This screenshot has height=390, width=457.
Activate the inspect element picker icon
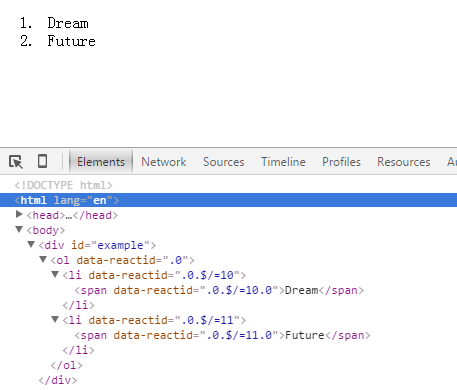coord(16,162)
